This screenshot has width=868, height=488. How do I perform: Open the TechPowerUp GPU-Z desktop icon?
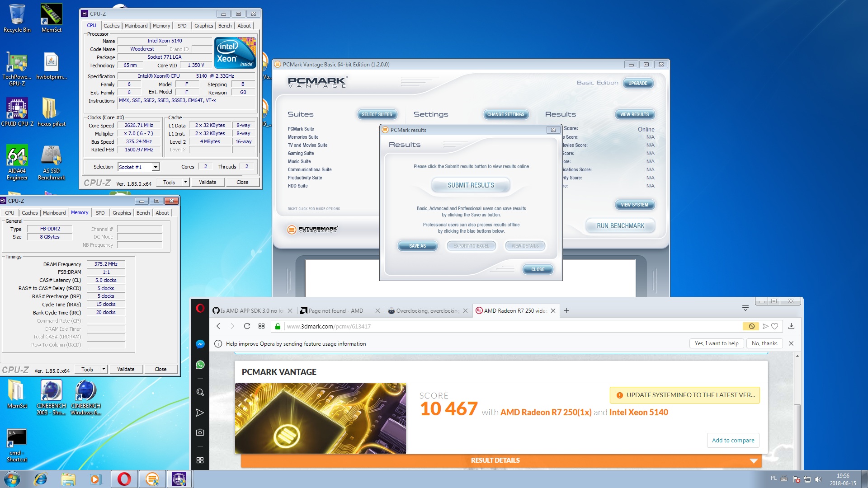coord(17,69)
